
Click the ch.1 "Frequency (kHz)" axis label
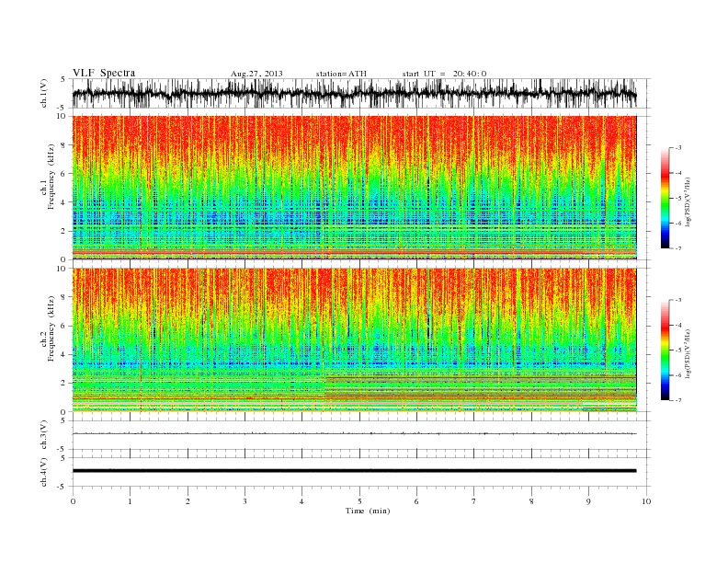coord(51,178)
